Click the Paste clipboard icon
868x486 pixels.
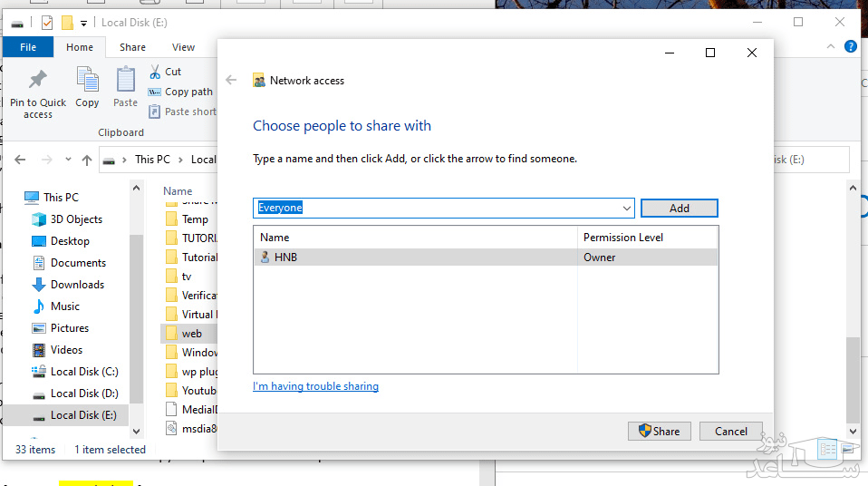click(x=125, y=82)
